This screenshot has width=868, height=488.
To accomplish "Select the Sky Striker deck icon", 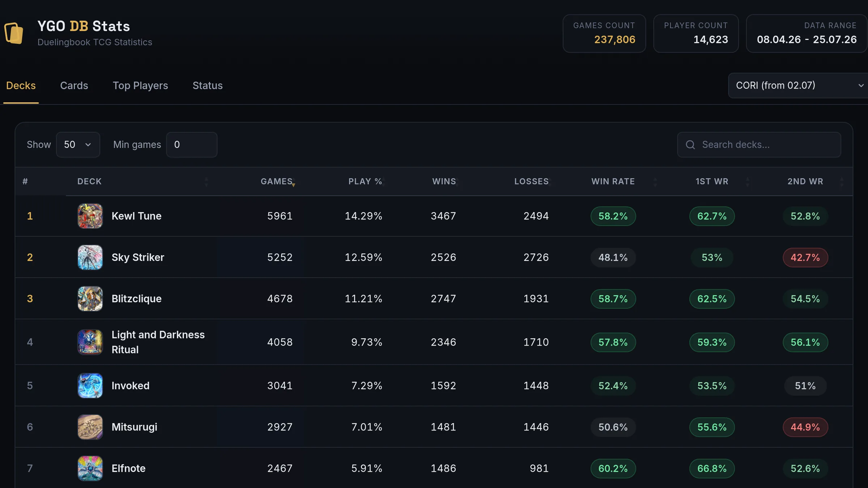I will (90, 257).
